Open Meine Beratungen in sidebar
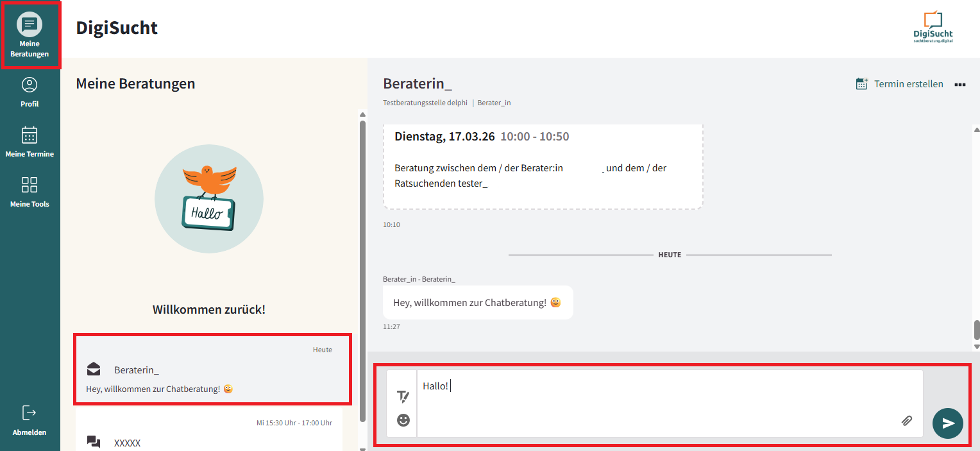Screen dimensions: 980x451 [x=30, y=35]
